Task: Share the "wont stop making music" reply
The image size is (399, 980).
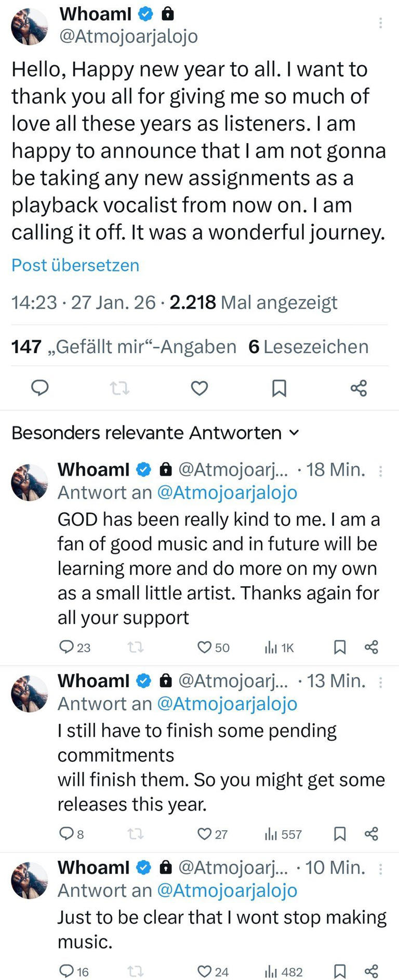Action: (371, 971)
